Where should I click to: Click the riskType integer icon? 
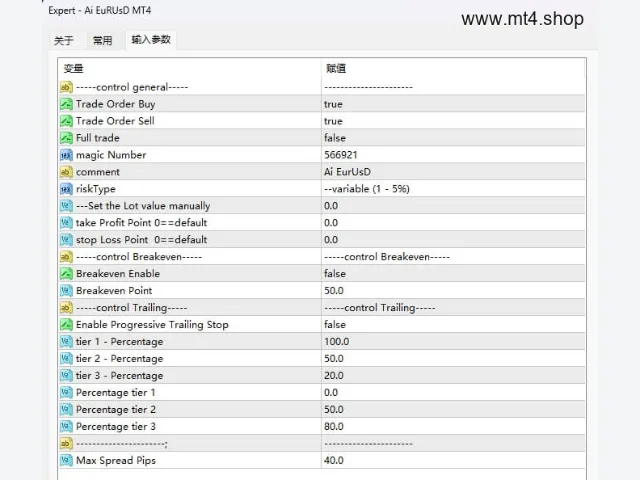click(66, 189)
